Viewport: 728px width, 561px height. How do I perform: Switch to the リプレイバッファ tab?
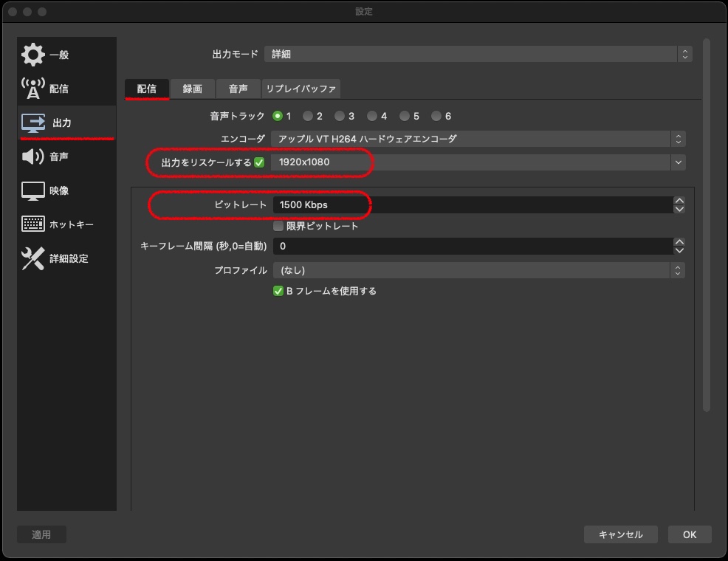coord(301,89)
